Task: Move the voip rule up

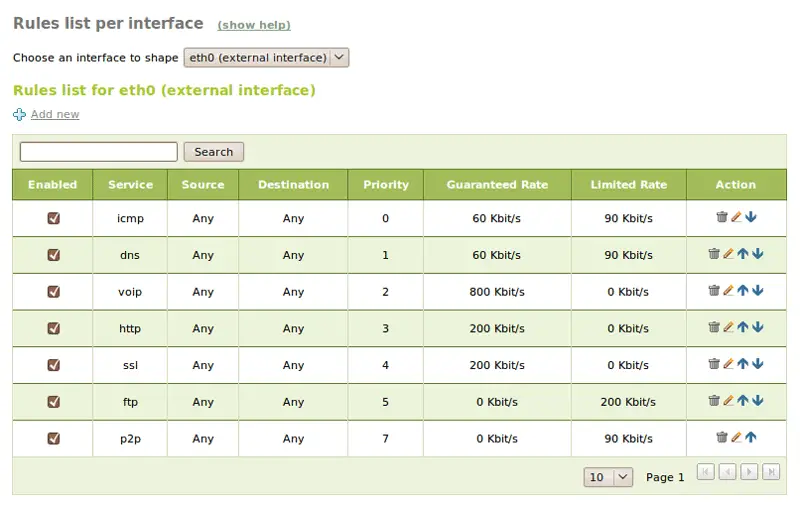Action: 743,291
